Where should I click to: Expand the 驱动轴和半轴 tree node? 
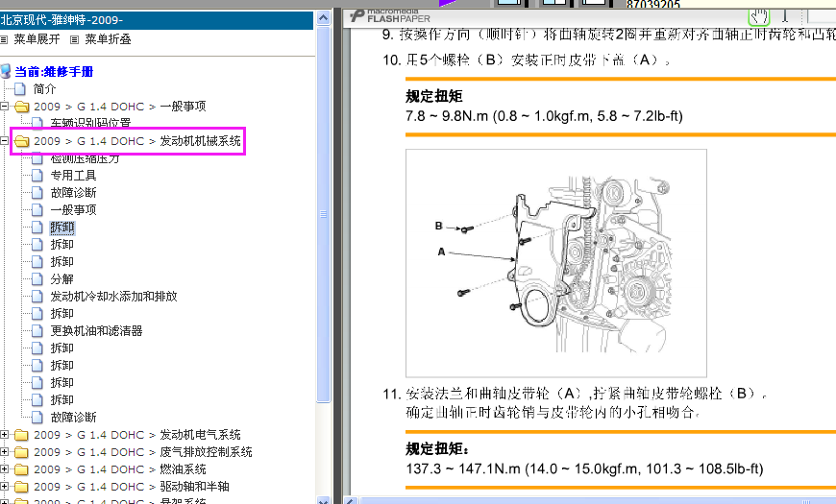point(4,487)
